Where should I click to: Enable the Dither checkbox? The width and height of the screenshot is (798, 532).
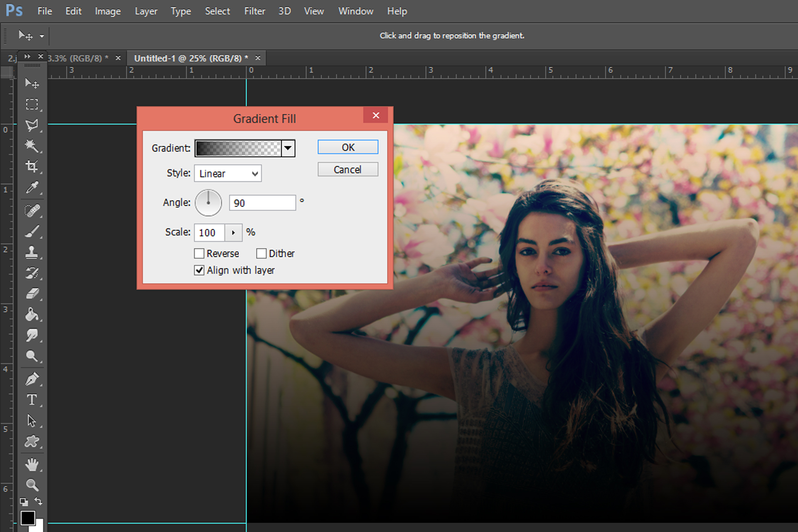(x=261, y=254)
